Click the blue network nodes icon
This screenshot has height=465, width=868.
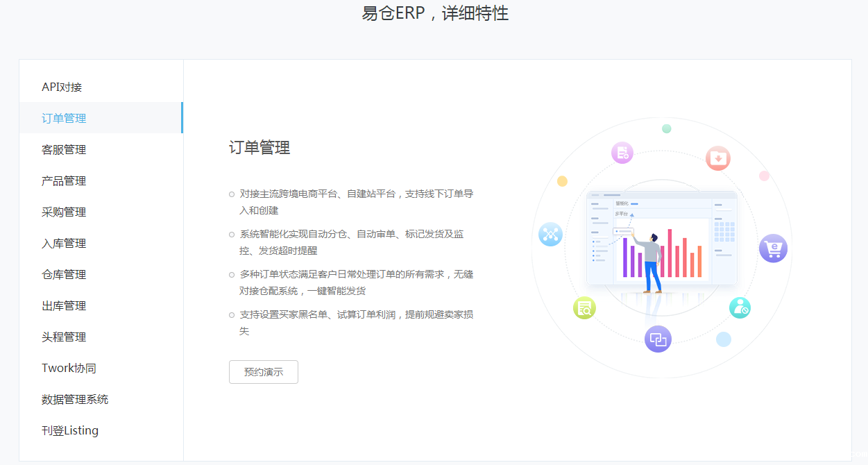[x=550, y=235]
